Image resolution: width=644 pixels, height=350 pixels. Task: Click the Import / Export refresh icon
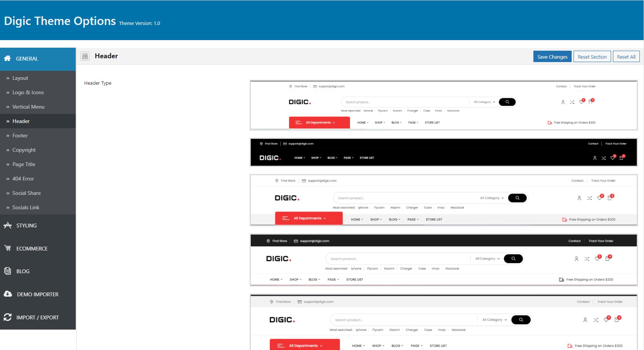pos(8,317)
